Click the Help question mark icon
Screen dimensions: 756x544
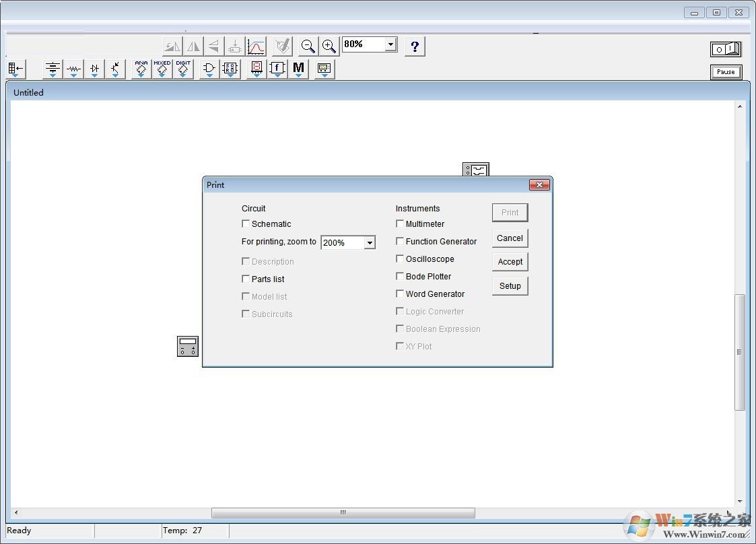pos(415,46)
